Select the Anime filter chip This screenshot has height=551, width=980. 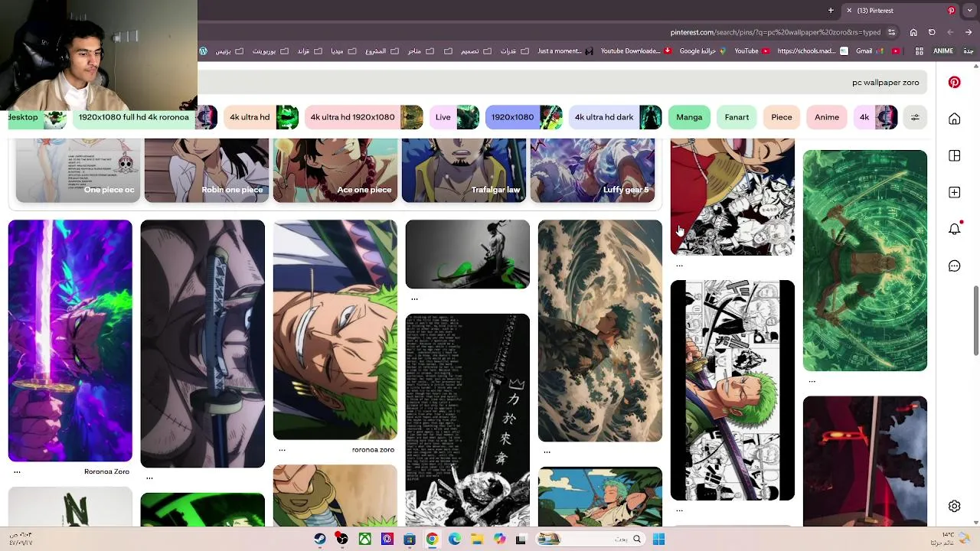pyautogui.click(x=827, y=117)
